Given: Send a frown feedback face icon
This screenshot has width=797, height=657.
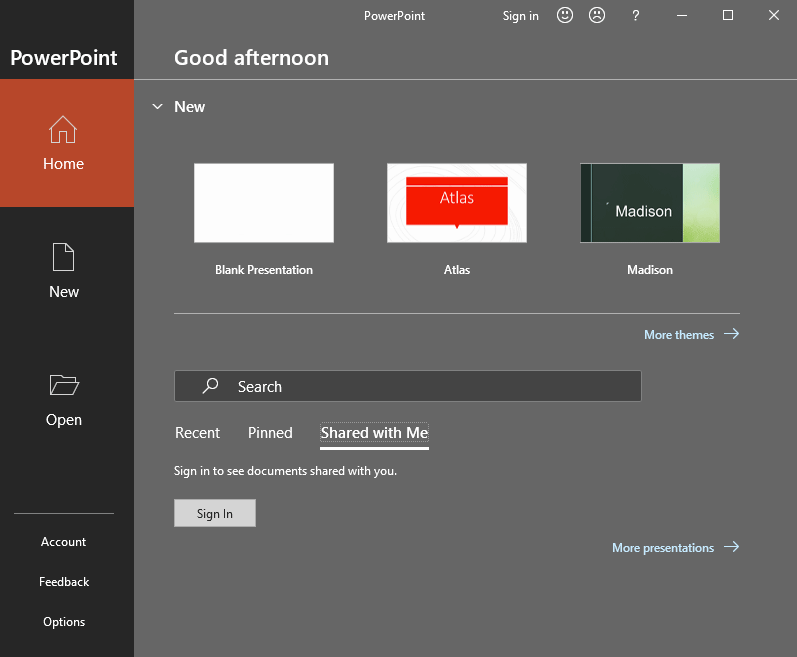Looking at the screenshot, I should tap(597, 15).
